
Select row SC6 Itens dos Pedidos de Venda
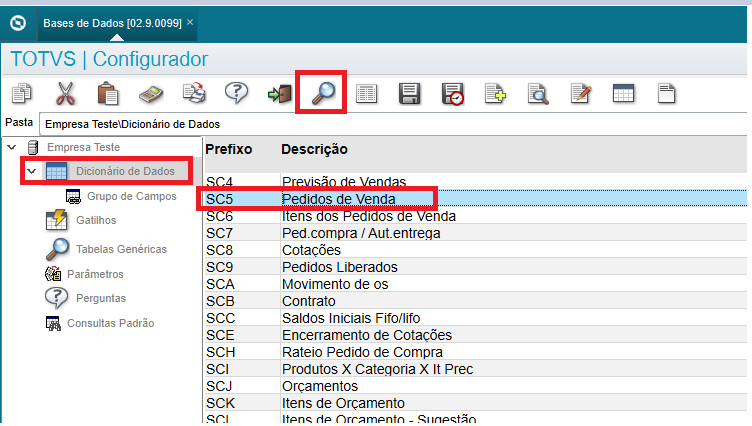pos(476,216)
